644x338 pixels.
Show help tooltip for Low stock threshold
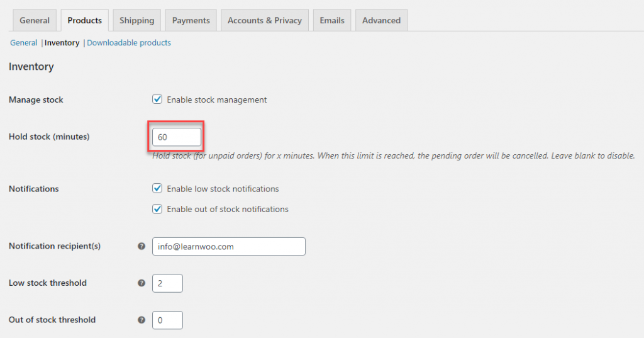click(x=142, y=283)
